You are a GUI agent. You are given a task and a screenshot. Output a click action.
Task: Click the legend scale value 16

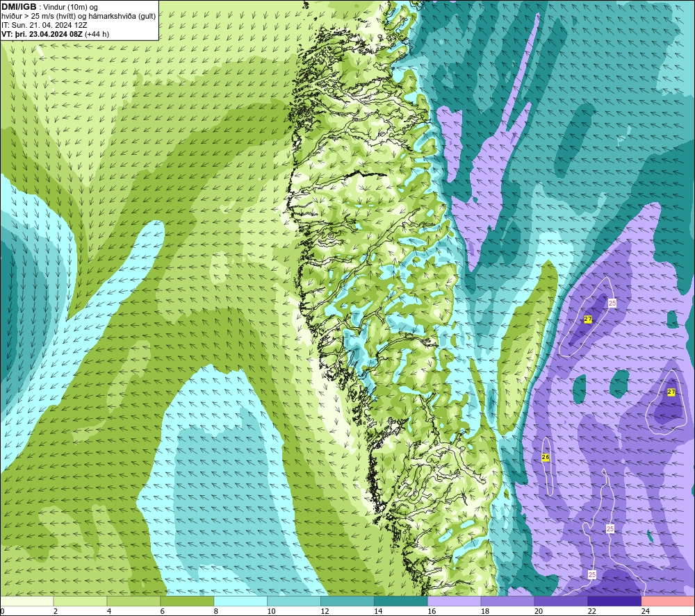432,612
